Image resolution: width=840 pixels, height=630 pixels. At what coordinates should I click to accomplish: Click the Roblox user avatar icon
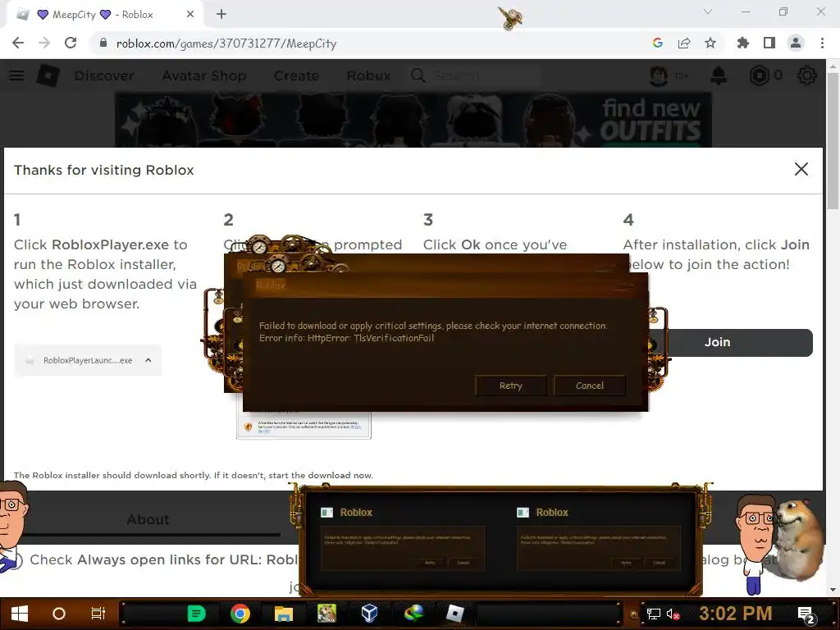click(x=659, y=75)
